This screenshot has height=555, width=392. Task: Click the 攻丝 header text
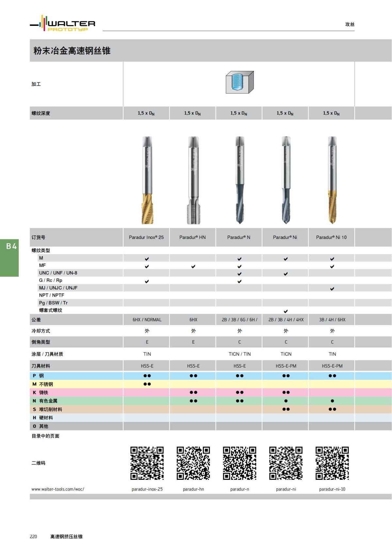(350, 24)
